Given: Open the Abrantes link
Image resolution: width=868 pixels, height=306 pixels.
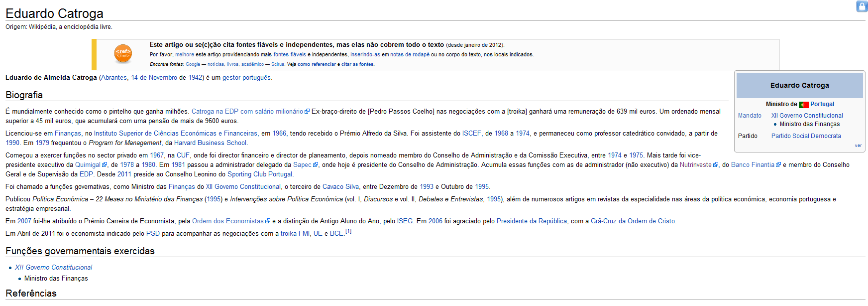Looking at the screenshot, I should tap(114, 78).
